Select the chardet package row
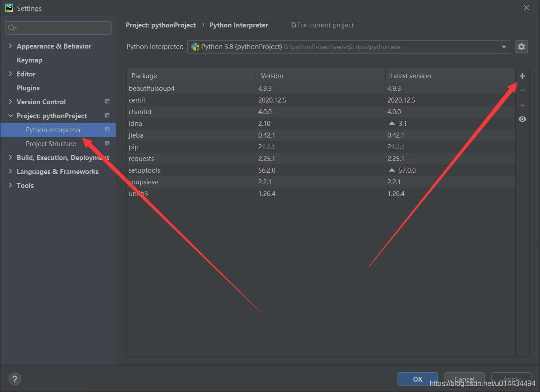The image size is (540, 392). pyautogui.click(x=321, y=111)
